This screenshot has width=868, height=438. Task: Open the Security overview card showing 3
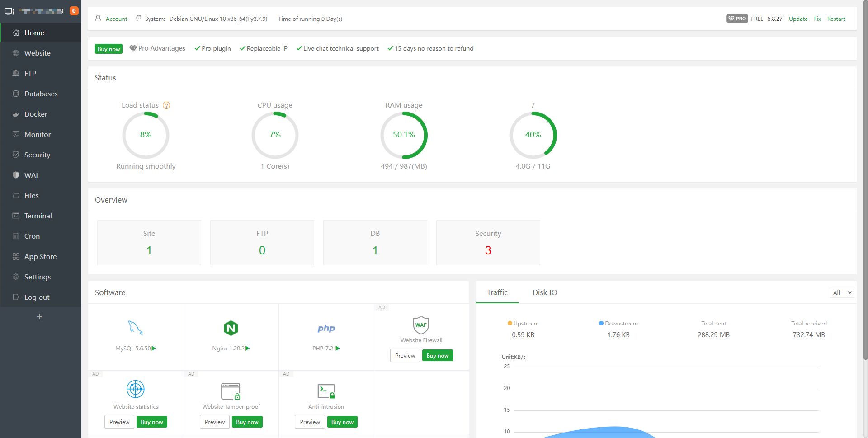(488, 243)
